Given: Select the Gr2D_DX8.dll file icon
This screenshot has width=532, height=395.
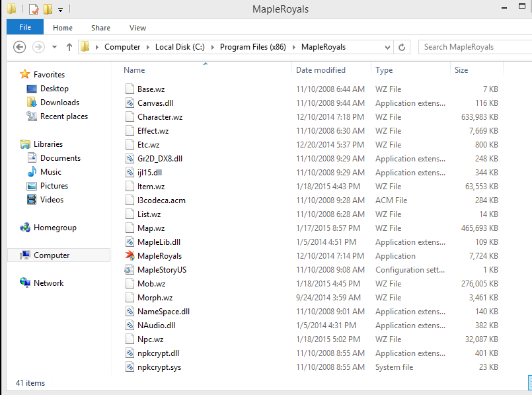Looking at the screenshot, I should click(x=130, y=159).
